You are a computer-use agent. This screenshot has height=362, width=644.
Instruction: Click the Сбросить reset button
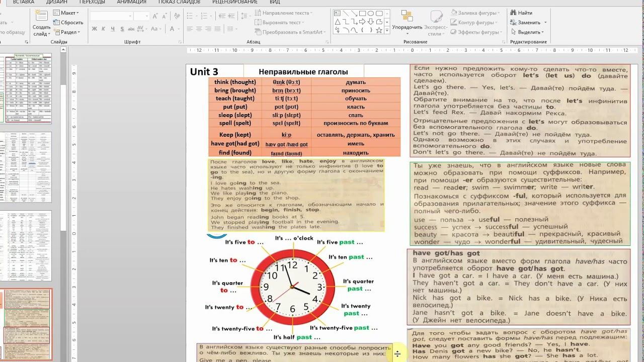[68, 23]
